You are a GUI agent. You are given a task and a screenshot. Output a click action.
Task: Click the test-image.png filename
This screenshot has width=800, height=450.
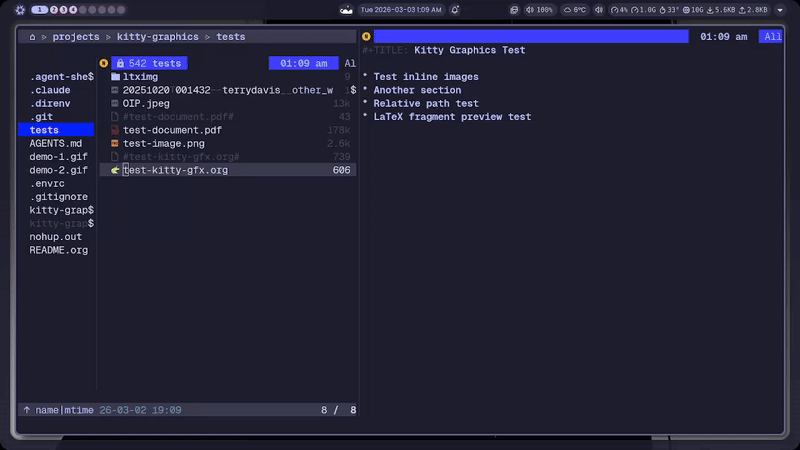coord(164,143)
